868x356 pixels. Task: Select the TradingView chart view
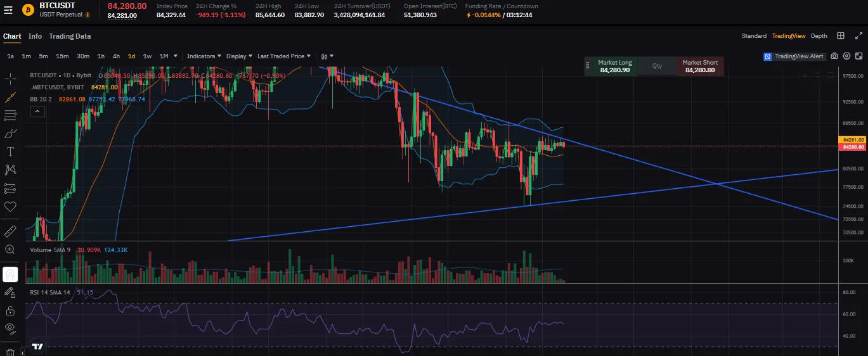click(788, 36)
